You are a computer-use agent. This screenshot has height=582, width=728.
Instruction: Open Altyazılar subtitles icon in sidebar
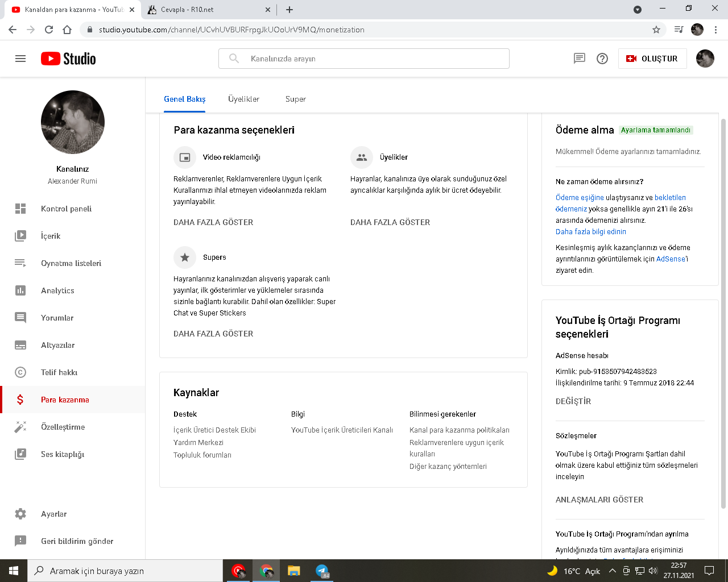click(x=20, y=345)
